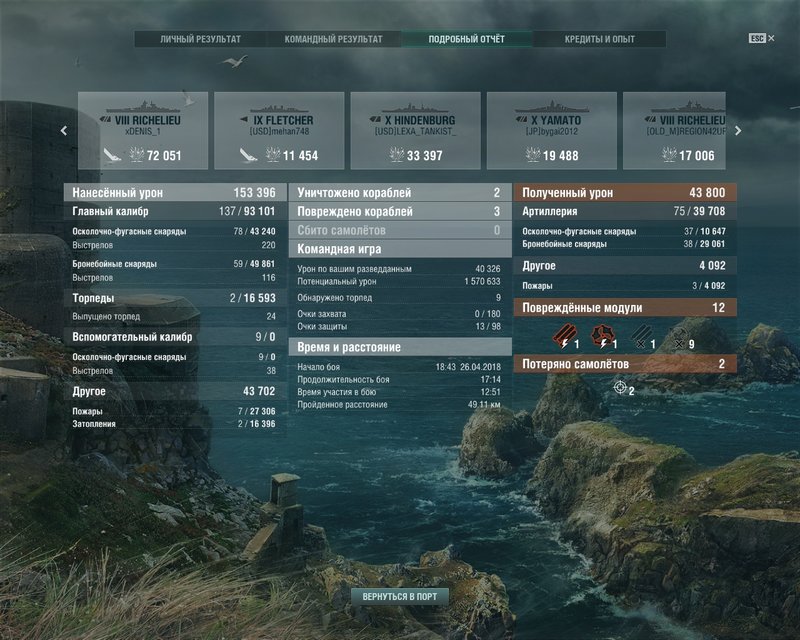Select the X Hindenburg ship card
Viewport: 800px width, 640px height.
click(x=415, y=130)
